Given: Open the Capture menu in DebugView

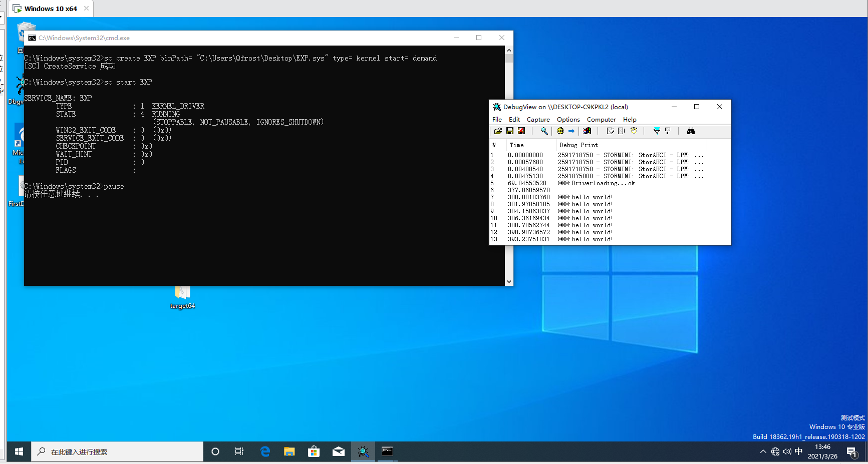Looking at the screenshot, I should pos(538,120).
